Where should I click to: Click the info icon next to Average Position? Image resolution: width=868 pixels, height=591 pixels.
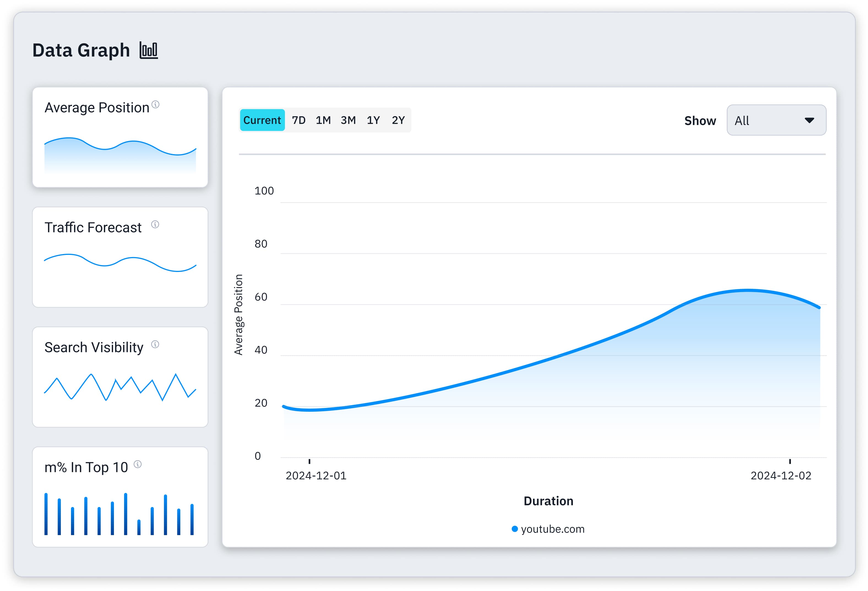(x=156, y=105)
